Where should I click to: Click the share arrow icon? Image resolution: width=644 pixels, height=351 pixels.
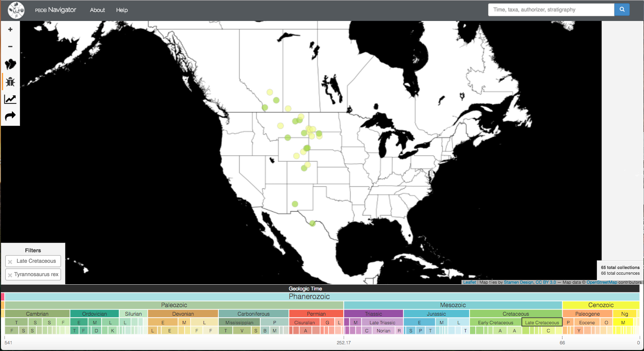click(10, 116)
